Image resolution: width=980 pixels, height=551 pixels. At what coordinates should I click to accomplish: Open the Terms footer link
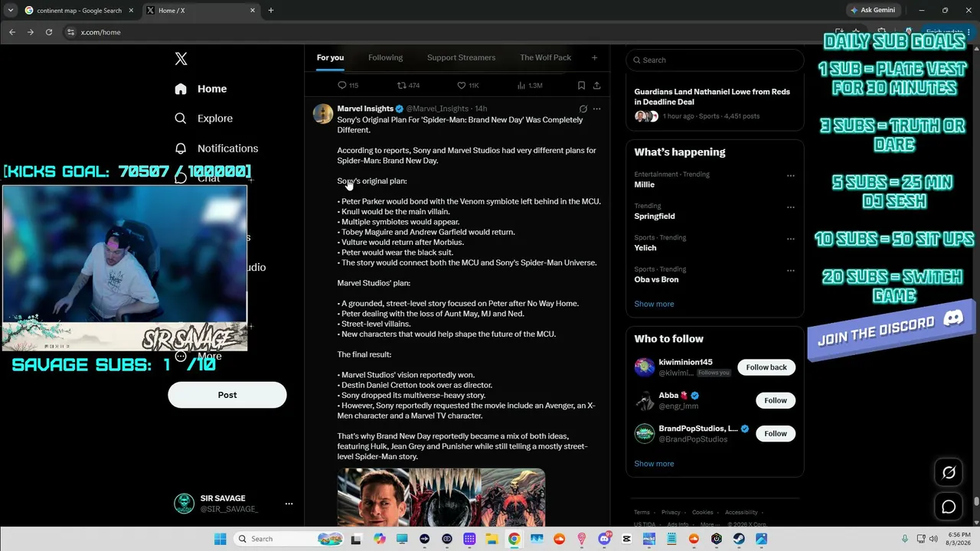[x=642, y=513]
